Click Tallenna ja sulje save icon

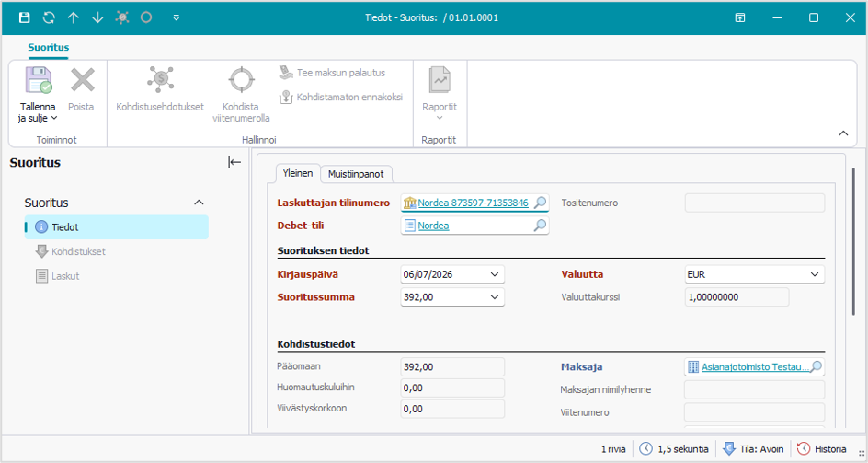click(x=39, y=80)
